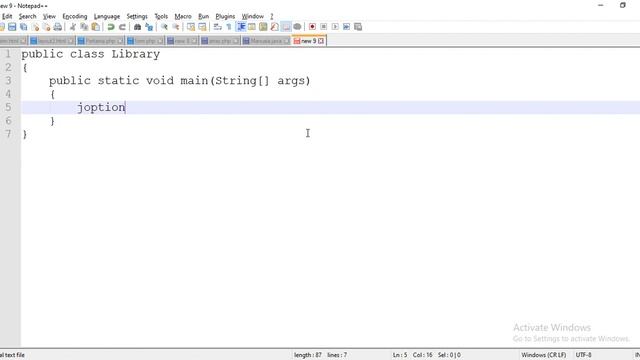Open the Macro menu
640x360 pixels.
[x=183, y=16]
